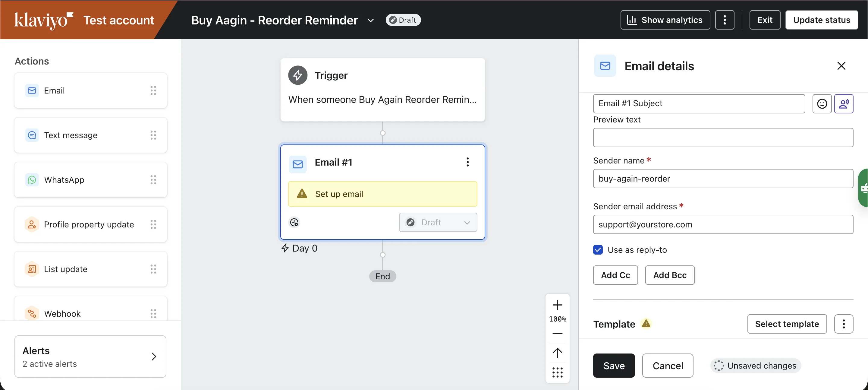Grab the Profile property update drag handle

click(153, 224)
